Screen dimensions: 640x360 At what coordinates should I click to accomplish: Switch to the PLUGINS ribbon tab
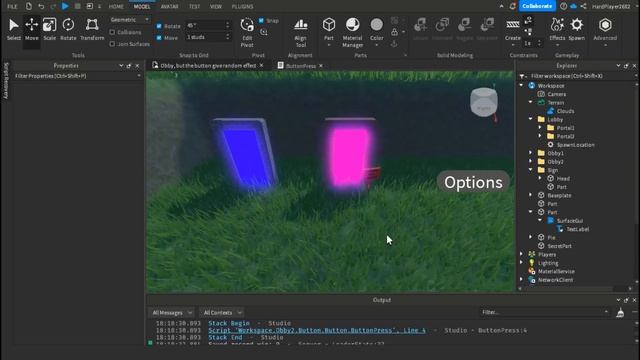(242, 7)
